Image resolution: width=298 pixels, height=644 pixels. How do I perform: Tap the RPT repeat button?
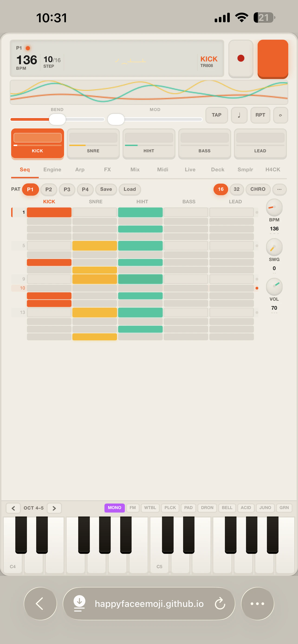click(x=260, y=115)
